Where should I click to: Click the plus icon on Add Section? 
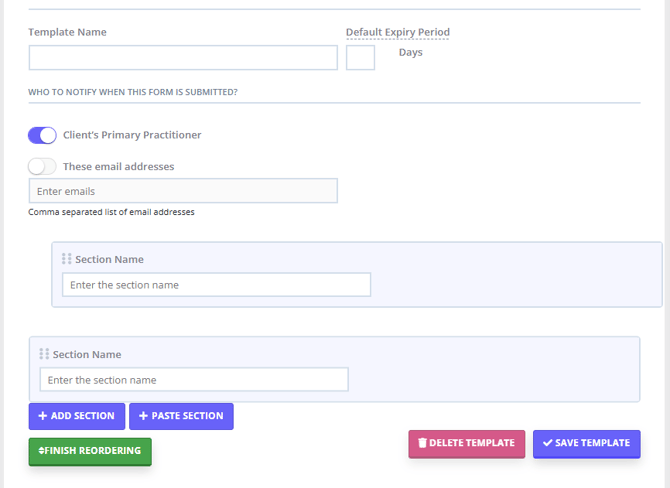pyautogui.click(x=43, y=416)
